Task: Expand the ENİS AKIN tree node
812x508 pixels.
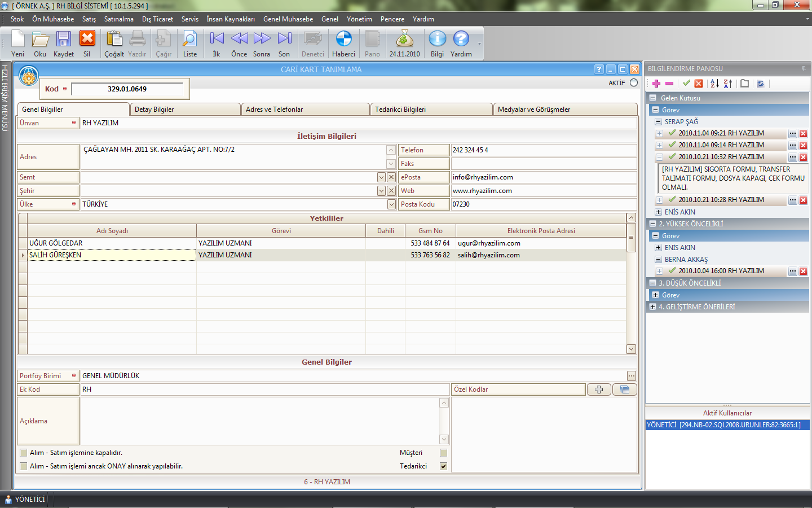Action: pyautogui.click(x=658, y=212)
